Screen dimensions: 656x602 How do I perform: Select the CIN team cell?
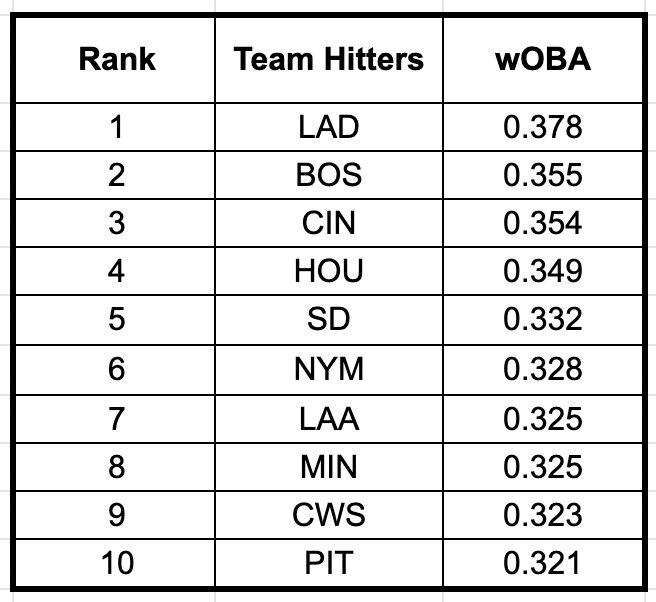coord(329,223)
